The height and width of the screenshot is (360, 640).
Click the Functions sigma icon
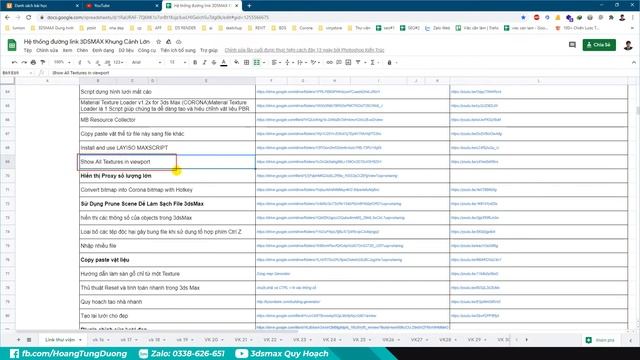click(372, 62)
